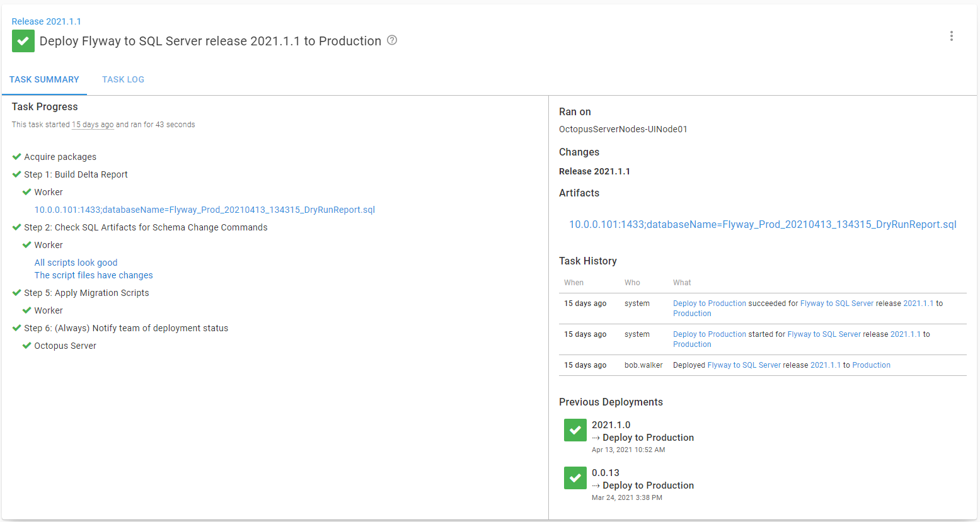Click the checkmark beside Step 5: Apply Migration Scripts
980x522 pixels.
(x=15, y=292)
